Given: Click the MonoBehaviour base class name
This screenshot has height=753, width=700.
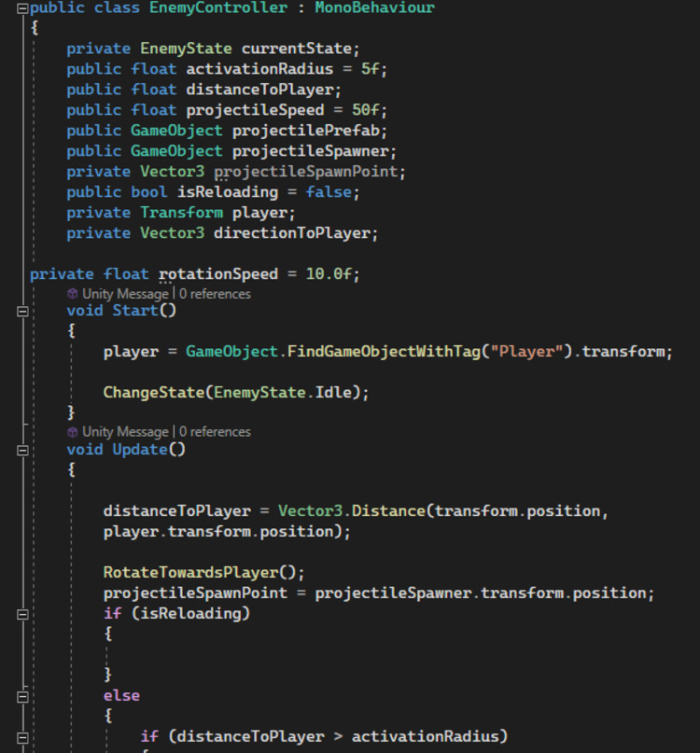Looking at the screenshot, I should (x=375, y=7).
